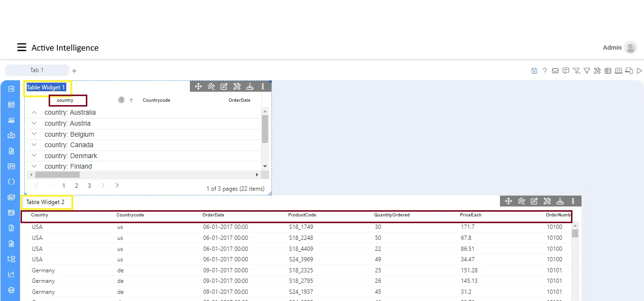
Task: Click the wrench tools icon in top toolbar
Action: pyautogui.click(x=597, y=71)
